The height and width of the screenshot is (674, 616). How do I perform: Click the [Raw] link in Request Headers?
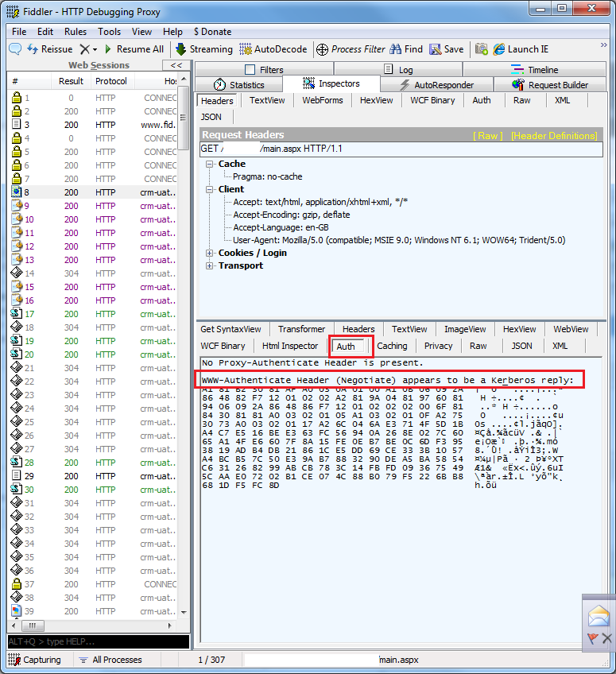[487, 136]
